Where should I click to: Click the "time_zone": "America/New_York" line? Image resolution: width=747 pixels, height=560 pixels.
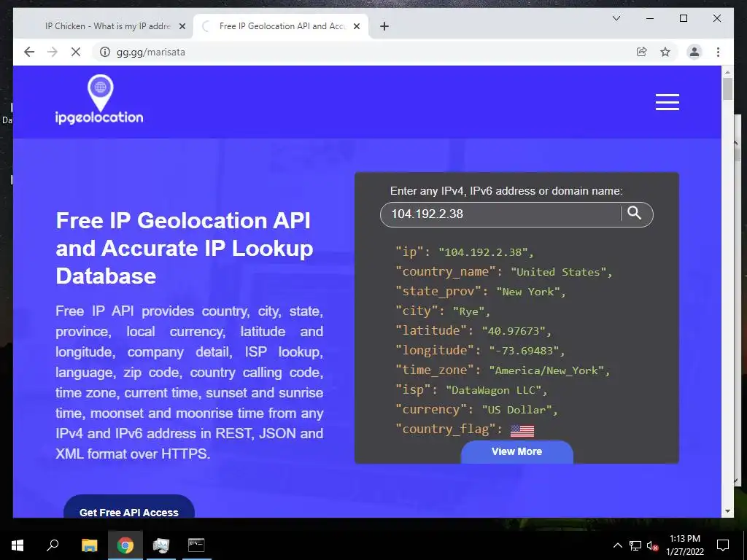503,370
